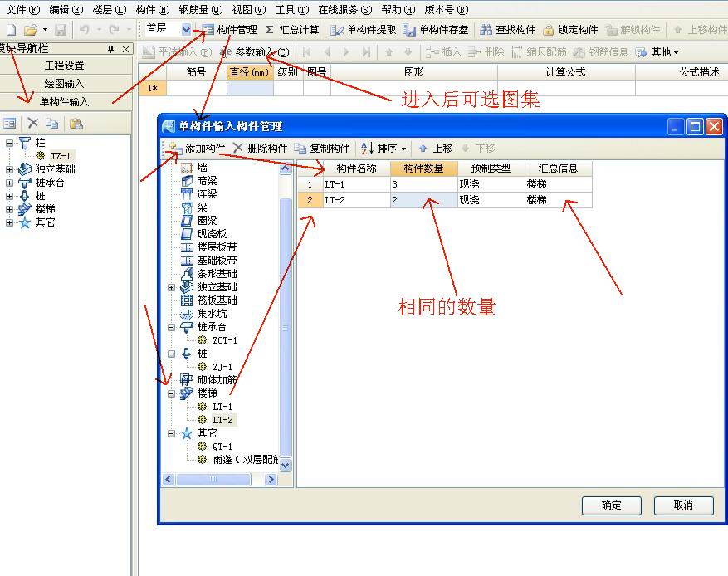Open the 工具 menu

pos(292,9)
